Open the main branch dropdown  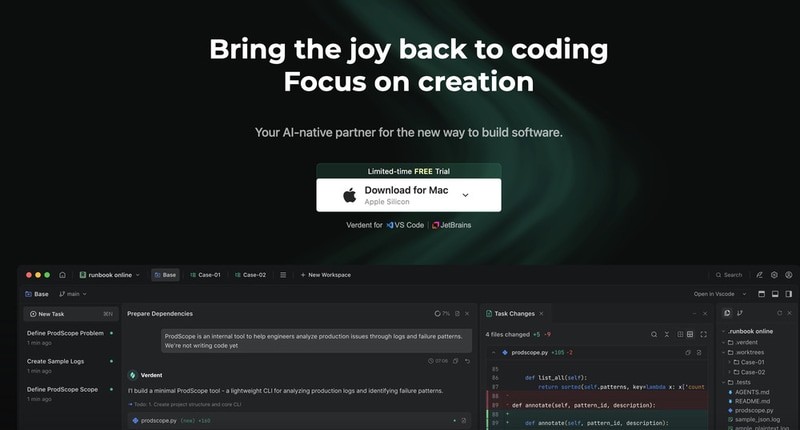[x=72, y=294]
